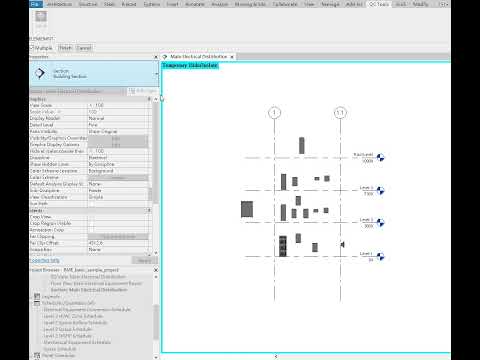Select the Electrical Equipment Connection Schedule item
This screenshot has height=360, width=480.
87,309
